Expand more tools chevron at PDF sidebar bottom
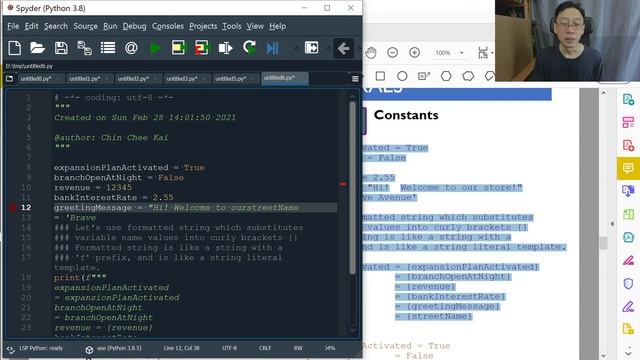The width and height of the screenshot is (640, 360). 628,353
